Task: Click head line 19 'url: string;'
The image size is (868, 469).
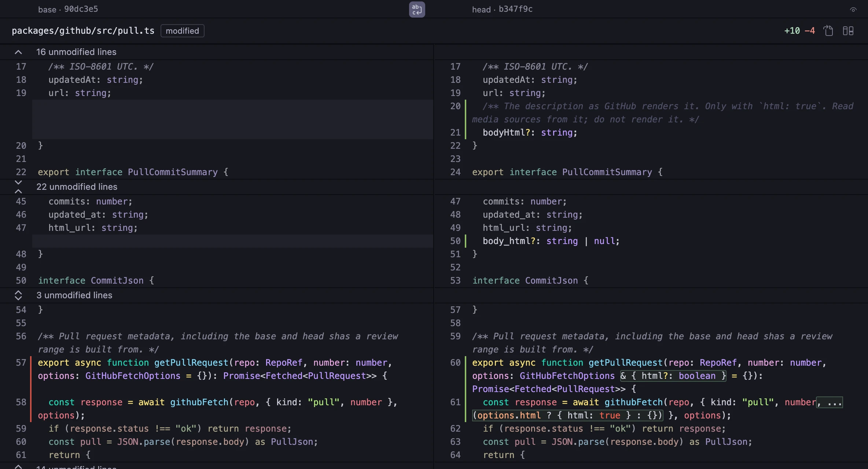Action: 514,93
